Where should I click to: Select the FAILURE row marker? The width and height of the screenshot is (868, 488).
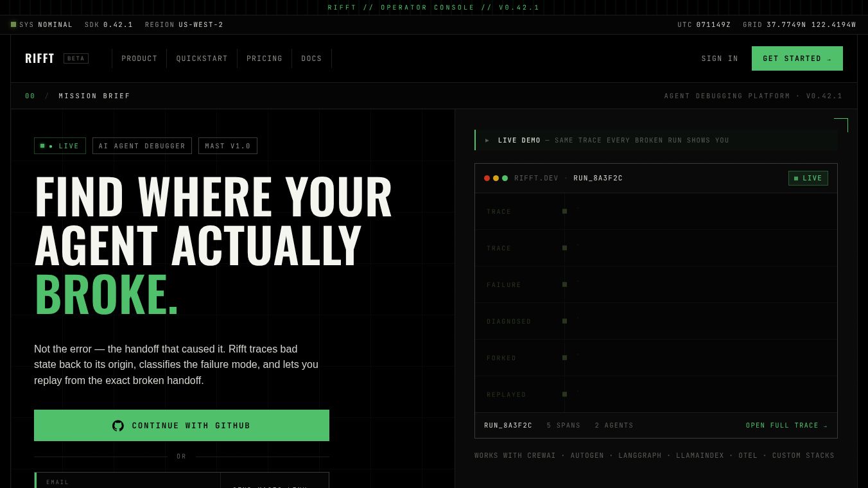pyautogui.click(x=564, y=284)
